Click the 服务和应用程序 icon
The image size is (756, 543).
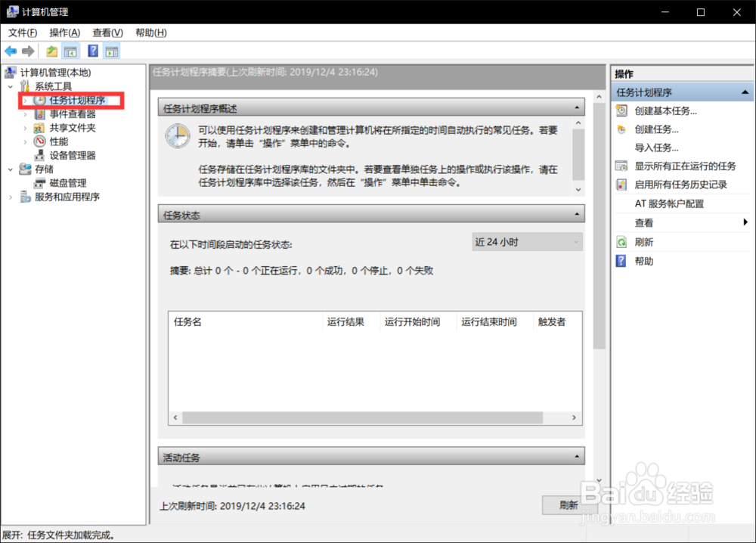click(25, 197)
